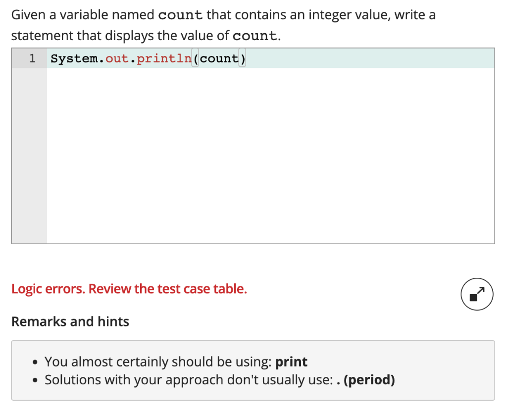The width and height of the screenshot is (507, 420).
Task: Click the empty area of the code editor
Action: 270,156
